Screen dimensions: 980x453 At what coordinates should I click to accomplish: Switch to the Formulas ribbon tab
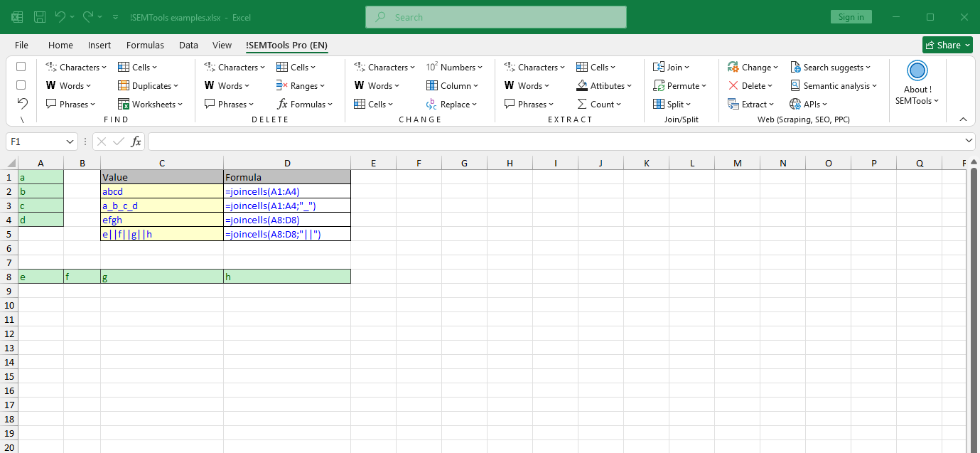(145, 45)
